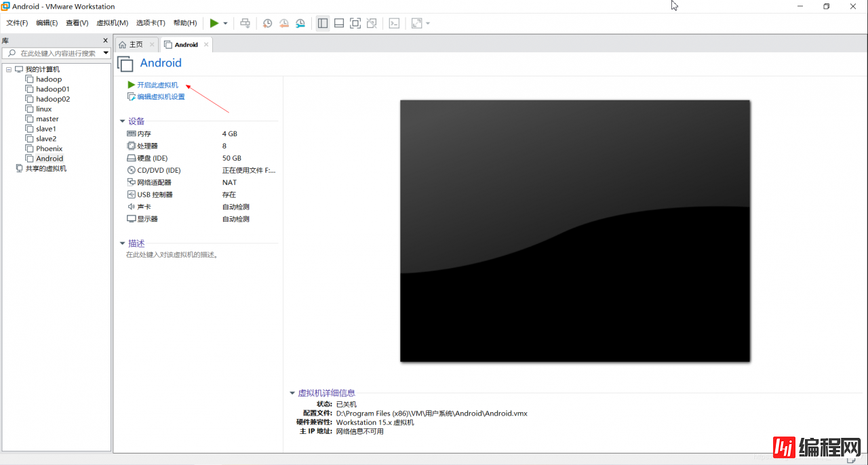Image resolution: width=868 pixels, height=465 pixels.
Task: Click the 50 GB hard disk value
Action: (x=232, y=159)
